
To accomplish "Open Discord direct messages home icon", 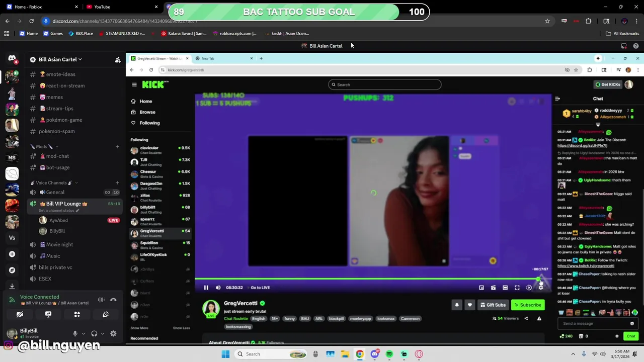I will [12, 58].
